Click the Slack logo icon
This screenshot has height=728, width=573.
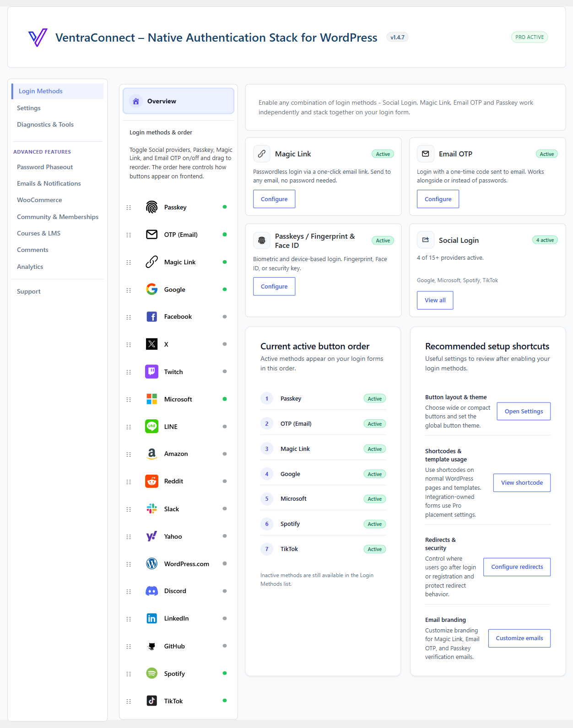(151, 509)
